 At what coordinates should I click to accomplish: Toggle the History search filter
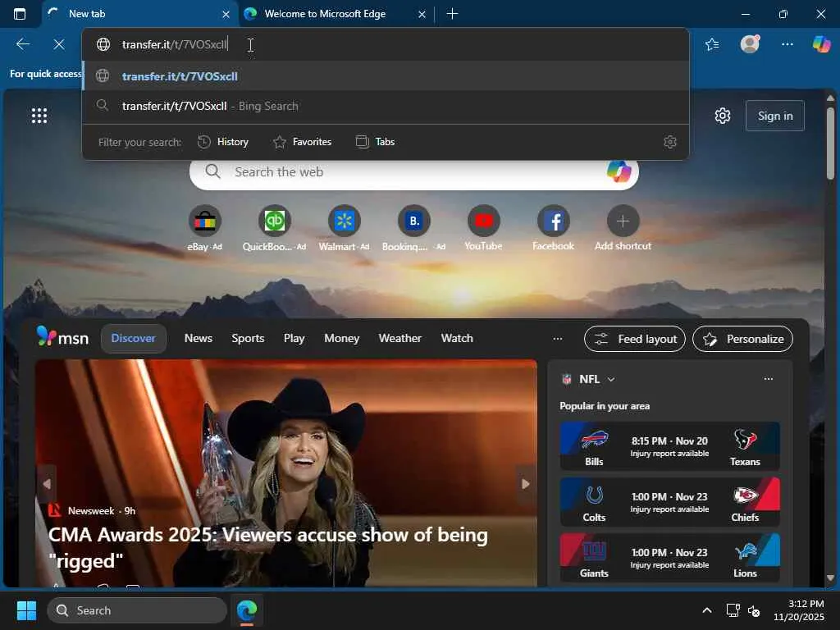pyautogui.click(x=223, y=142)
